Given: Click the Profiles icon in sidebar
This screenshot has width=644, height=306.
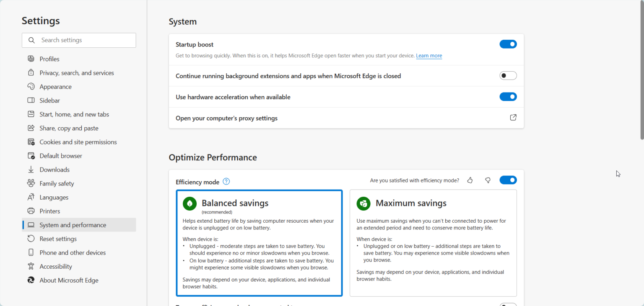Looking at the screenshot, I should pos(31,59).
